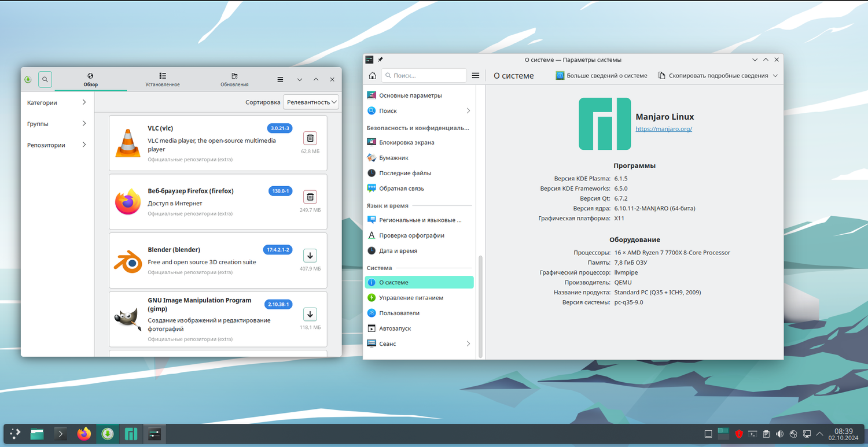Remove VLC using the trash icon
Viewport: 868px width, 447px height.
pyautogui.click(x=310, y=138)
